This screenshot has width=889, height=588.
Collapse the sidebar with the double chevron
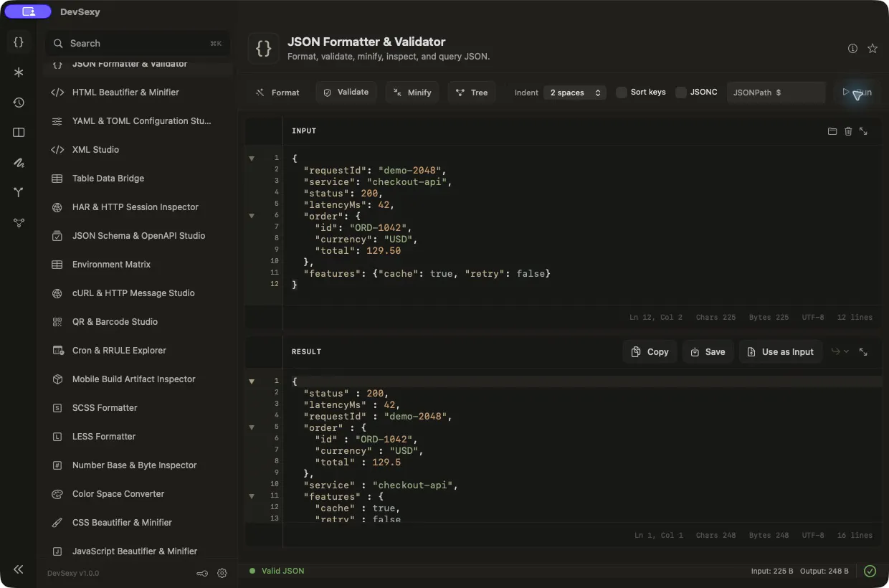(x=19, y=569)
